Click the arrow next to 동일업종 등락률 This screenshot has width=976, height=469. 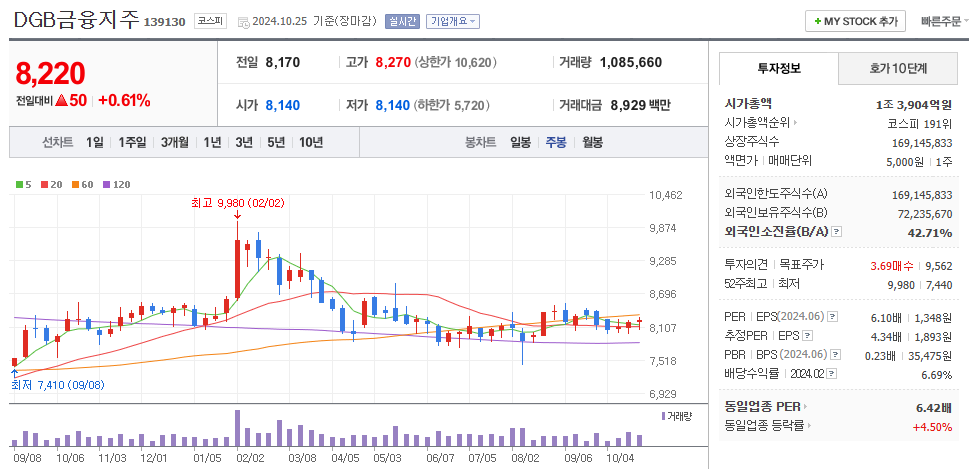click(810, 426)
